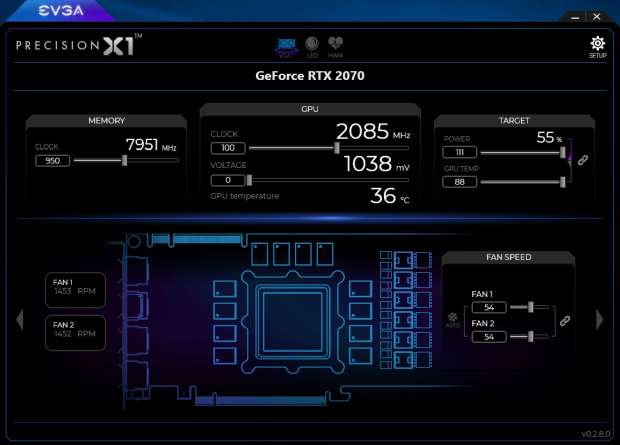Go to next panel with right arrow

(599, 319)
